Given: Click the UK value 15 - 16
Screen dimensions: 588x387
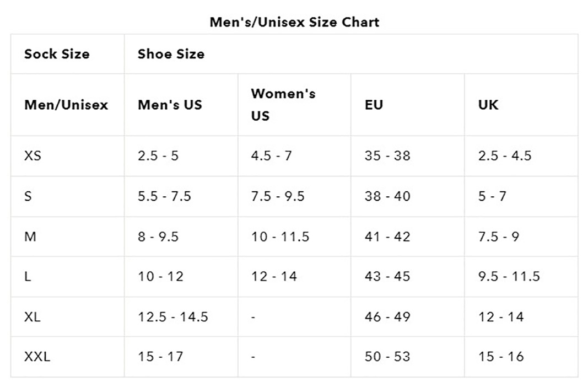Looking at the screenshot, I should point(501,356).
